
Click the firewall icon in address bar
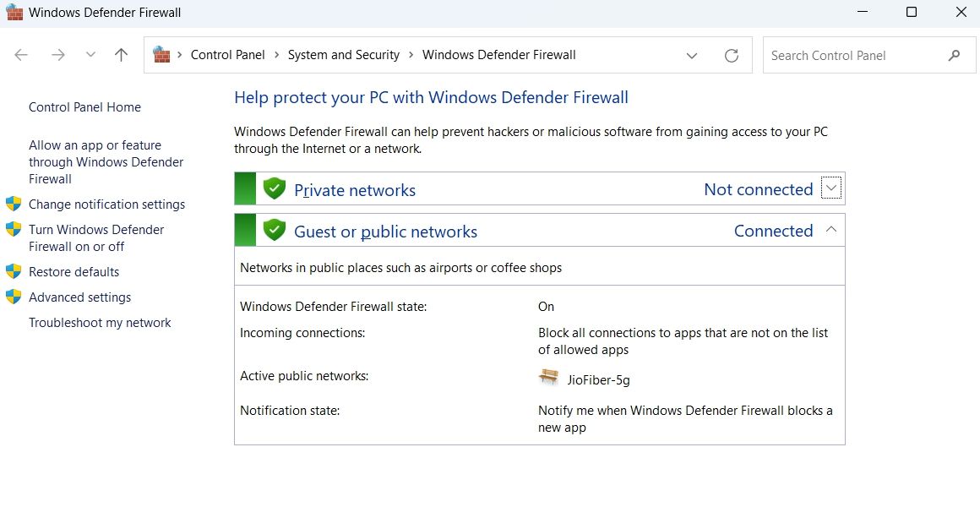click(x=161, y=55)
